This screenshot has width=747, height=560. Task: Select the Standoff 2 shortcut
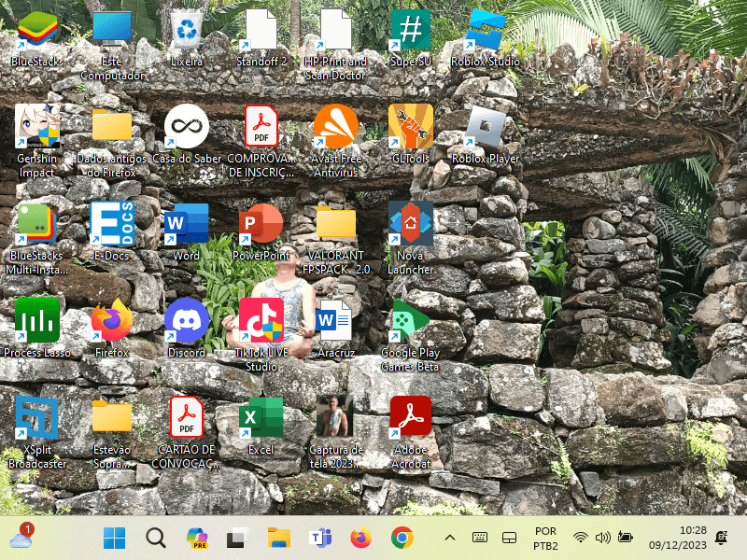pos(261,31)
